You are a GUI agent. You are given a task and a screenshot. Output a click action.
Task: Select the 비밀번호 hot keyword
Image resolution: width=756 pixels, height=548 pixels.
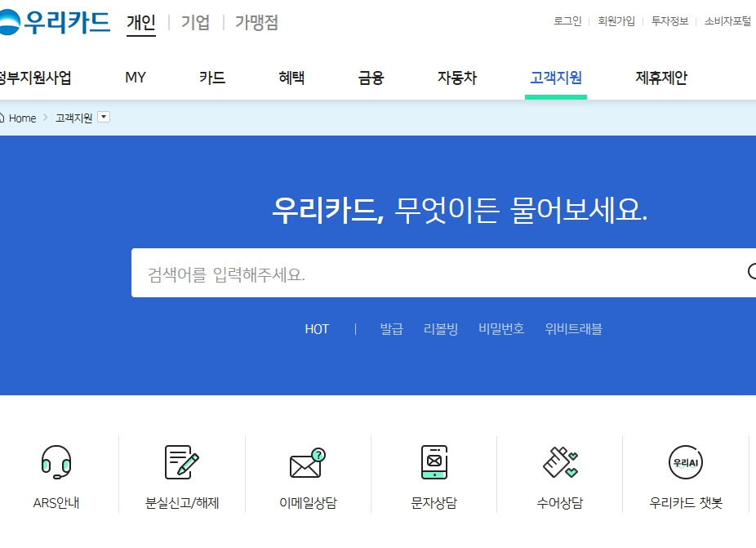[x=501, y=329]
